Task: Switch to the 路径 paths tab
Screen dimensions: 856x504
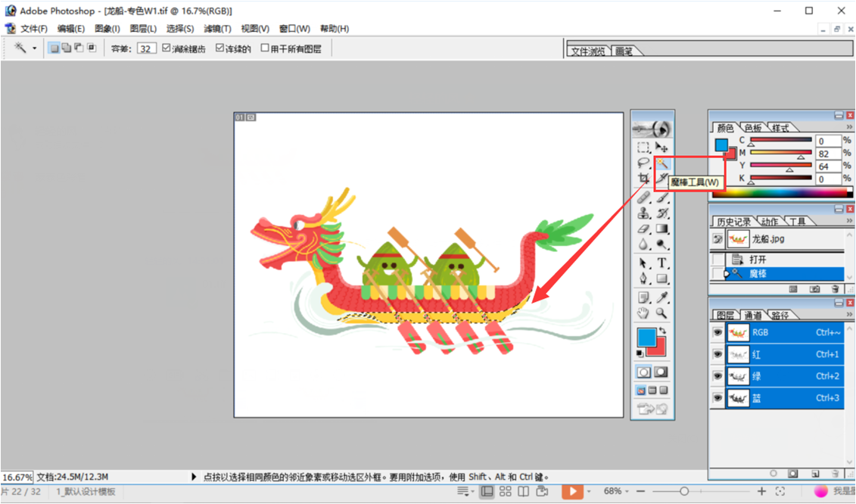Action: coord(780,315)
